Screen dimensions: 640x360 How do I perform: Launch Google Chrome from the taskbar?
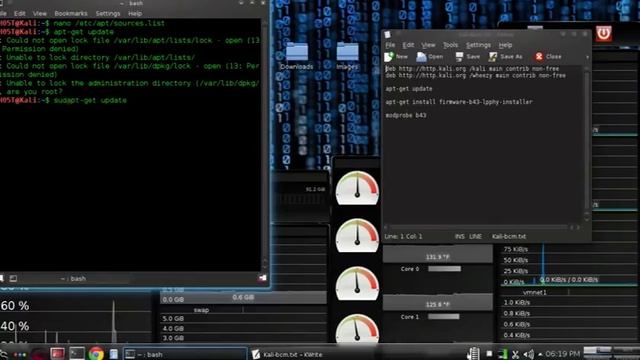pyautogui.click(x=96, y=353)
